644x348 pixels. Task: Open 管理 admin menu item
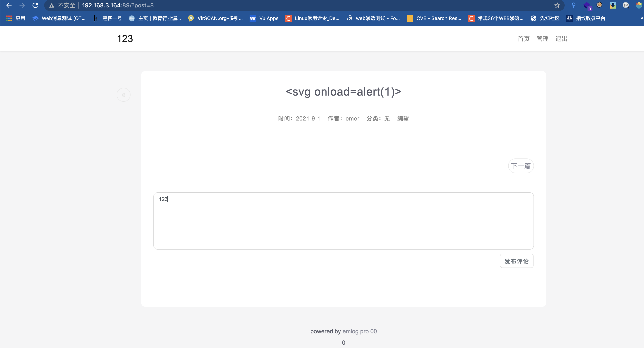coord(542,39)
